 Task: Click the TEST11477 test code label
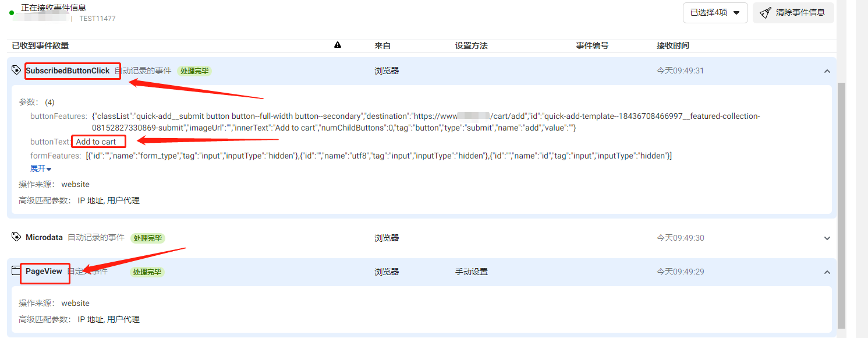[x=97, y=19]
